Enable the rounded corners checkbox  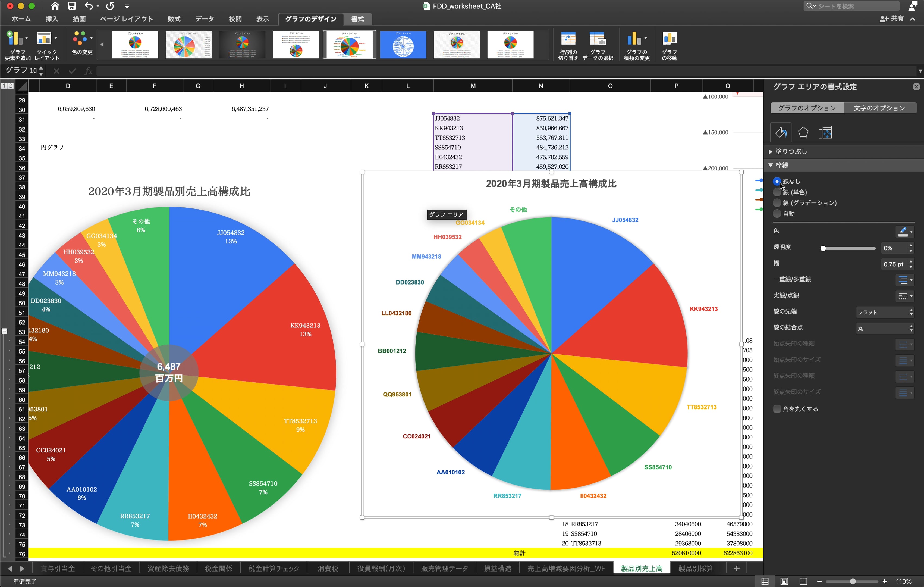click(777, 409)
